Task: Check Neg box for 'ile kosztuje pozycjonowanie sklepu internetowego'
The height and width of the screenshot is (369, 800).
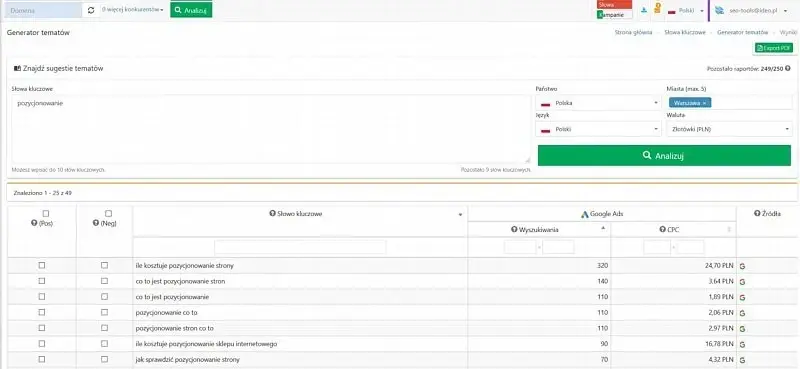Action: pos(105,343)
